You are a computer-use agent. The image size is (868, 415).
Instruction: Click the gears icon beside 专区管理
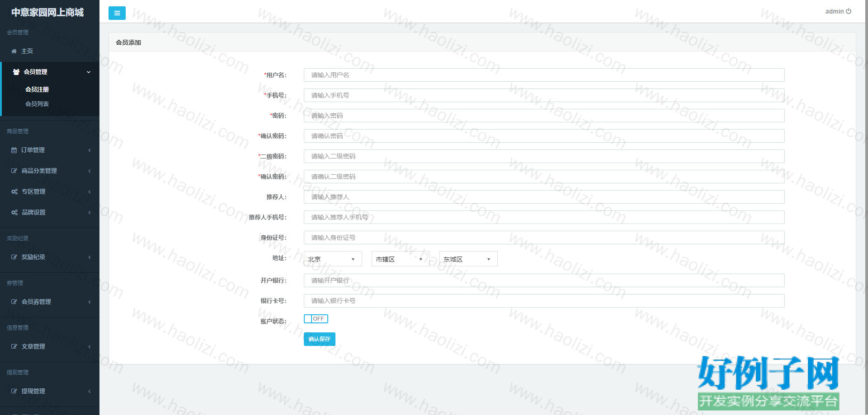(14, 191)
